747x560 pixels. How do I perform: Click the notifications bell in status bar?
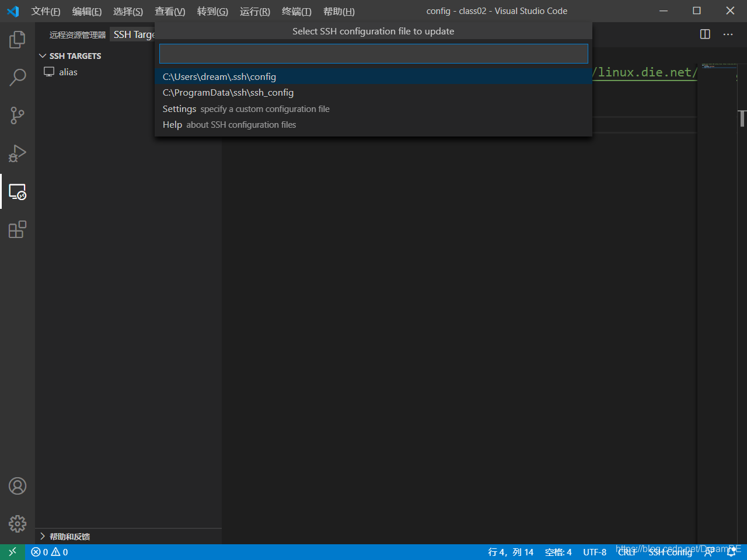[x=731, y=552]
